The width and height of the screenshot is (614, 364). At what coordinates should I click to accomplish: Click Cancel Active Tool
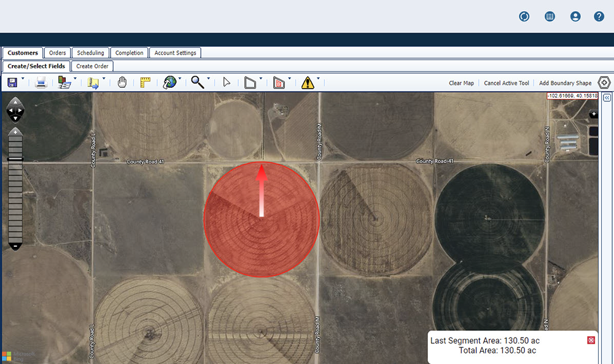point(507,83)
